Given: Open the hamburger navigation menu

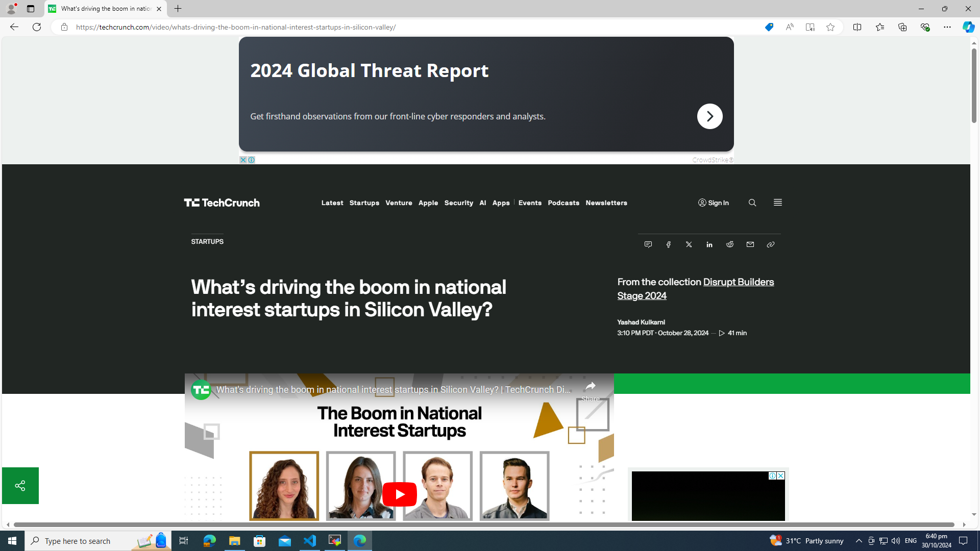Looking at the screenshot, I should tap(777, 203).
